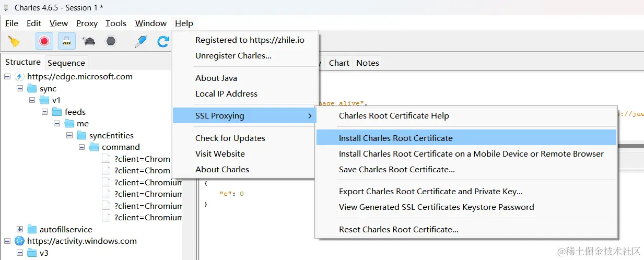
Task: Open the File menu
Action: pyautogui.click(x=11, y=23)
